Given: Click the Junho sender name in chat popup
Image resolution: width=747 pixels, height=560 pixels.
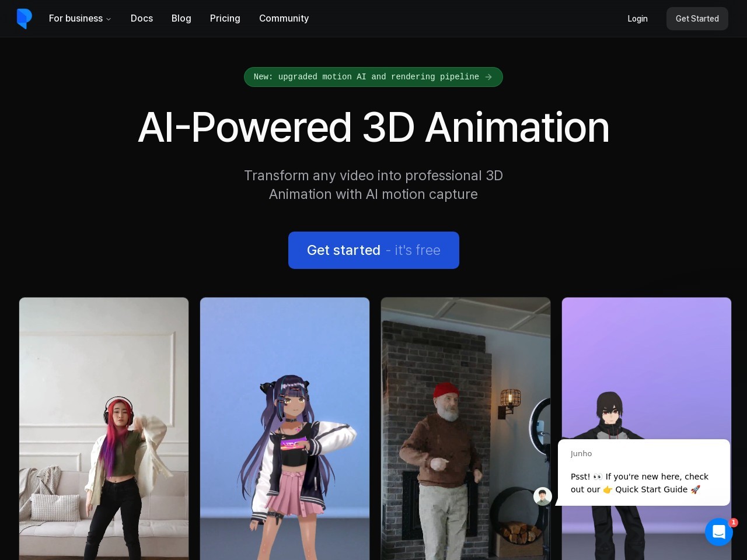Looking at the screenshot, I should pyautogui.click(x=581, y=454).
